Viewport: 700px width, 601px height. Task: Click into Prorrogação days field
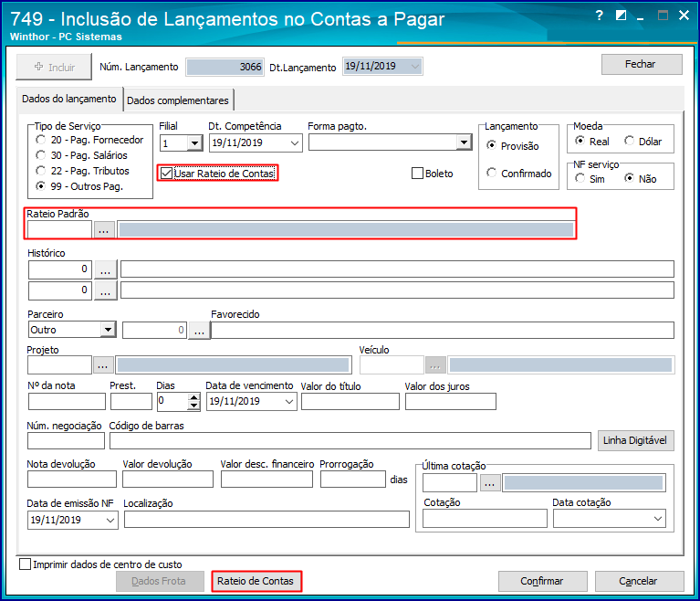pyautogui.click(x=352, y=479)
